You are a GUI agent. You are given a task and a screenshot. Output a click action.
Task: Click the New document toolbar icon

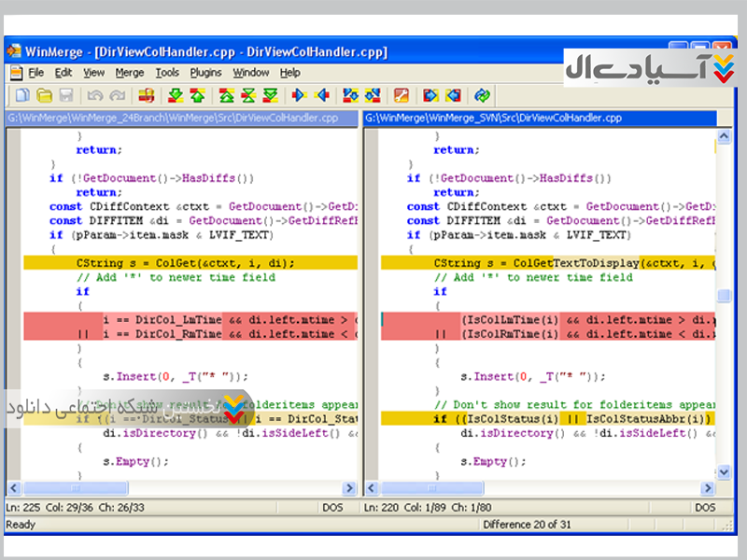(x=22, y=95)
